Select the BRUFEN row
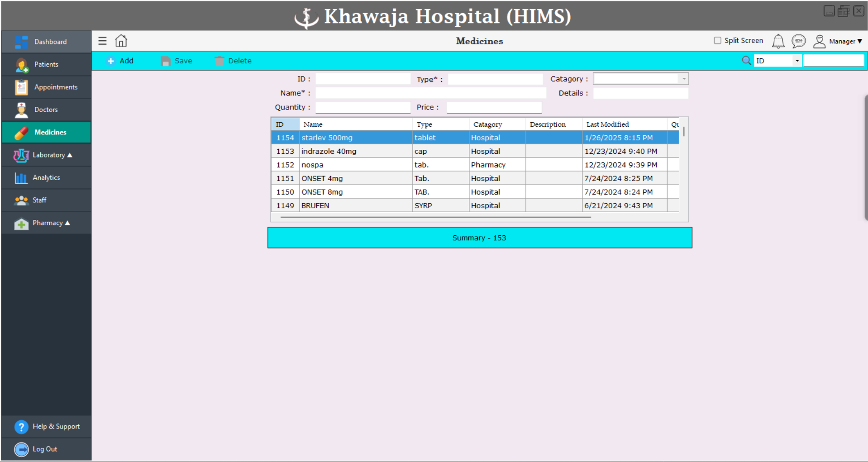This screenshot has height=462, width=868. (x=475, y=205)
